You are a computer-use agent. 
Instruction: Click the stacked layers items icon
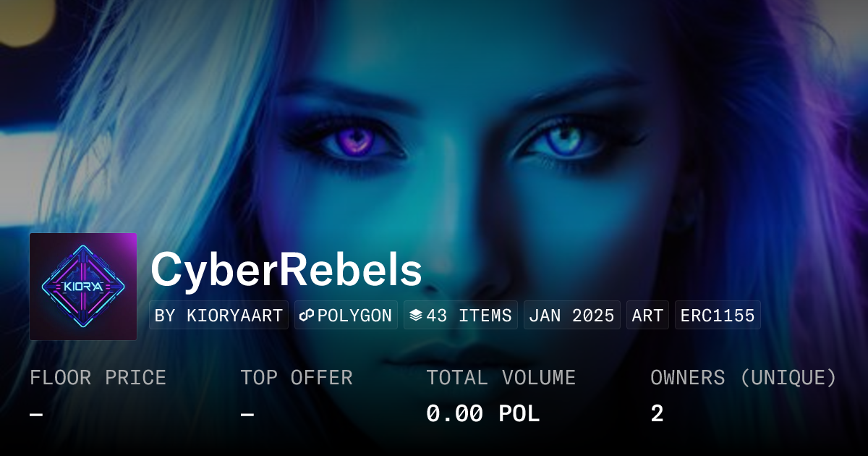click(416, 316)
